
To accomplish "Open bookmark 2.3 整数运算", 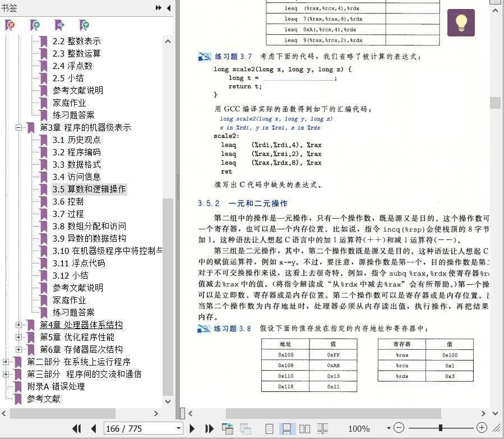I will click(76, 53).
